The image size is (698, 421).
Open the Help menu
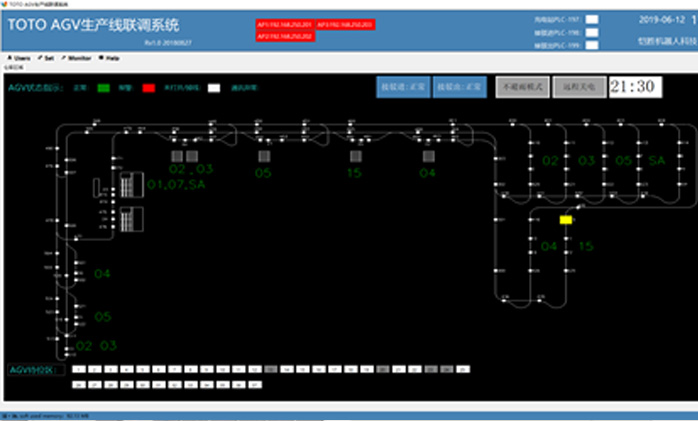point(109,58)
